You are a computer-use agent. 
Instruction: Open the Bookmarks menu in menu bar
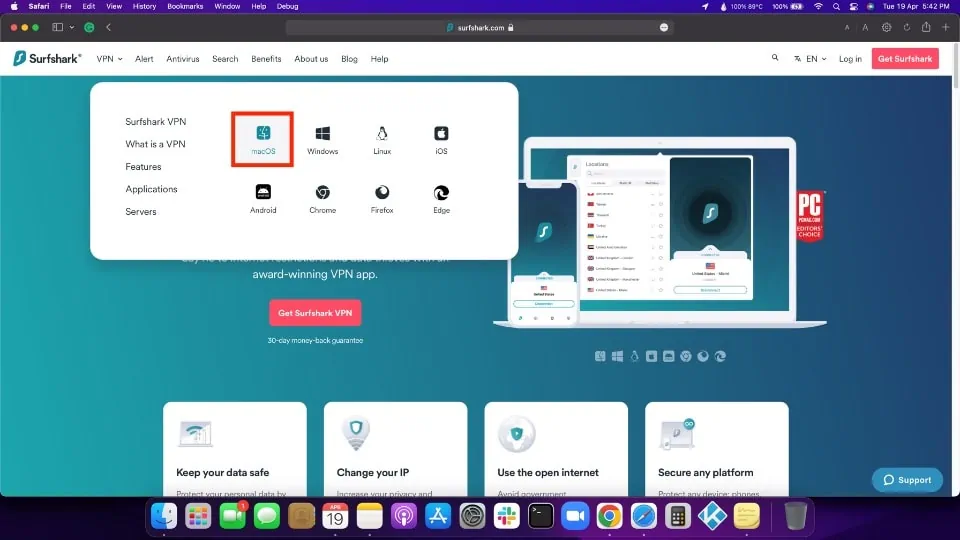(x=185, y=6)
